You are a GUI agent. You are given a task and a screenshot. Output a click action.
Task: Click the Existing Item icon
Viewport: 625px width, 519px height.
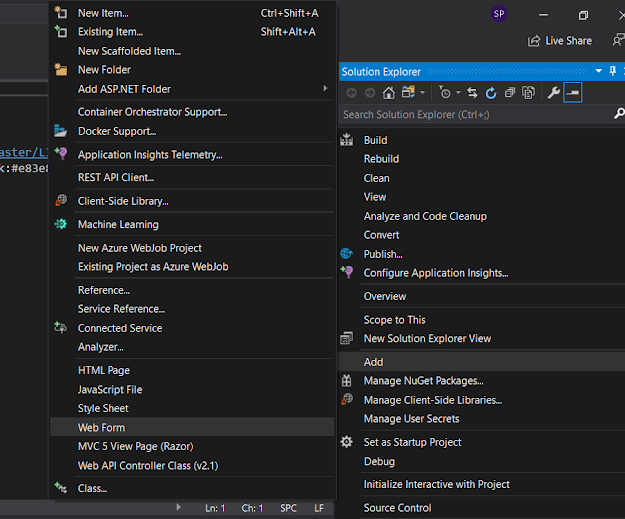point(61,31)
